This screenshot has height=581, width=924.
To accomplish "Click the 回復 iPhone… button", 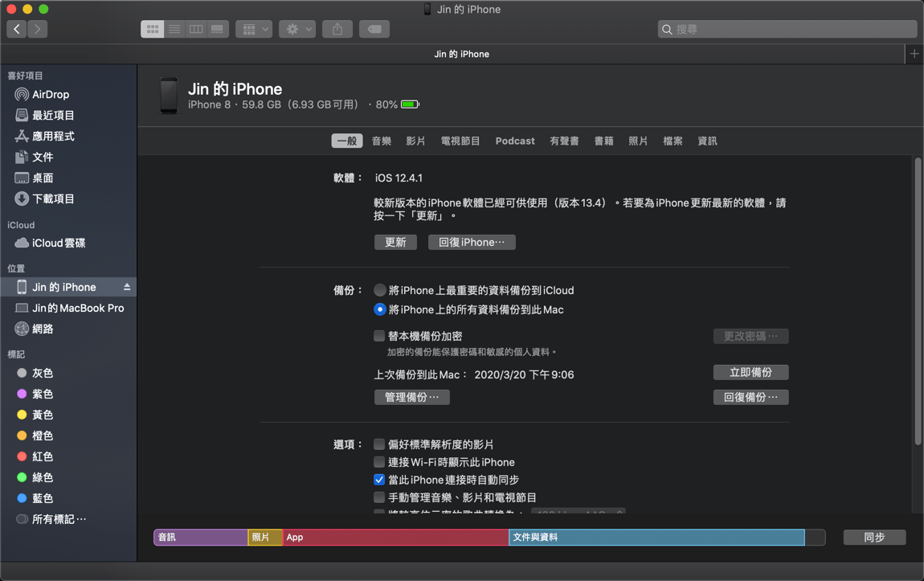I will point(472,242).
